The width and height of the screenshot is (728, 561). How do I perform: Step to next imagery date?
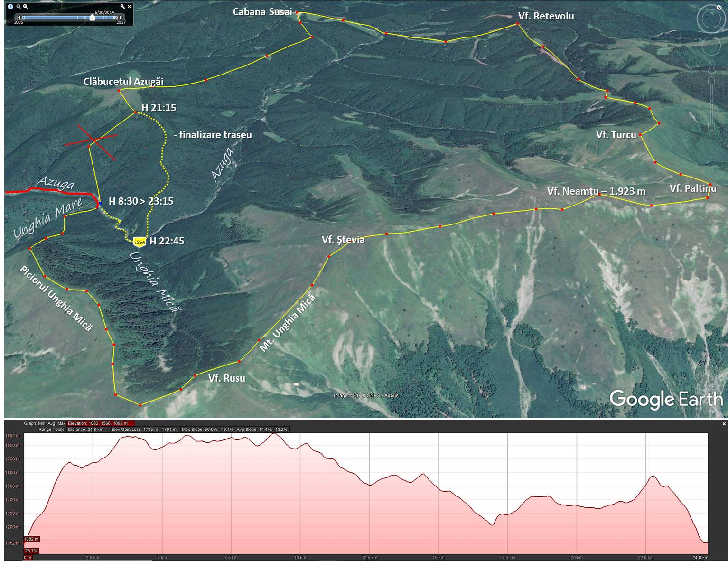(x=121, y=18)
